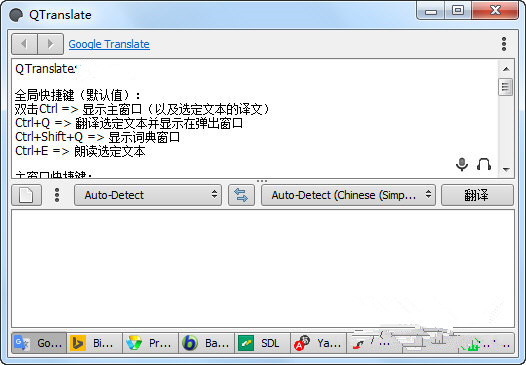Click the 翻译 translate button

[x=477, y=195]
